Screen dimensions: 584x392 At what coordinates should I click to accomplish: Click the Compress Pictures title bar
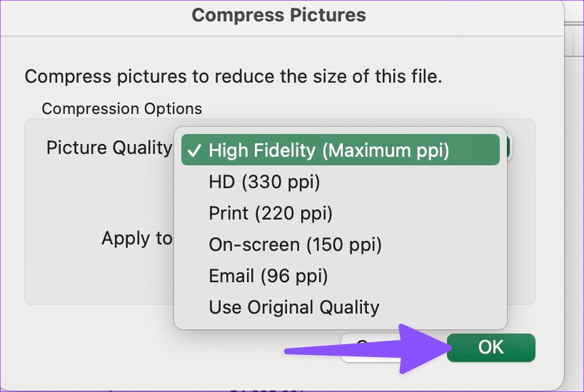[279, 15]
